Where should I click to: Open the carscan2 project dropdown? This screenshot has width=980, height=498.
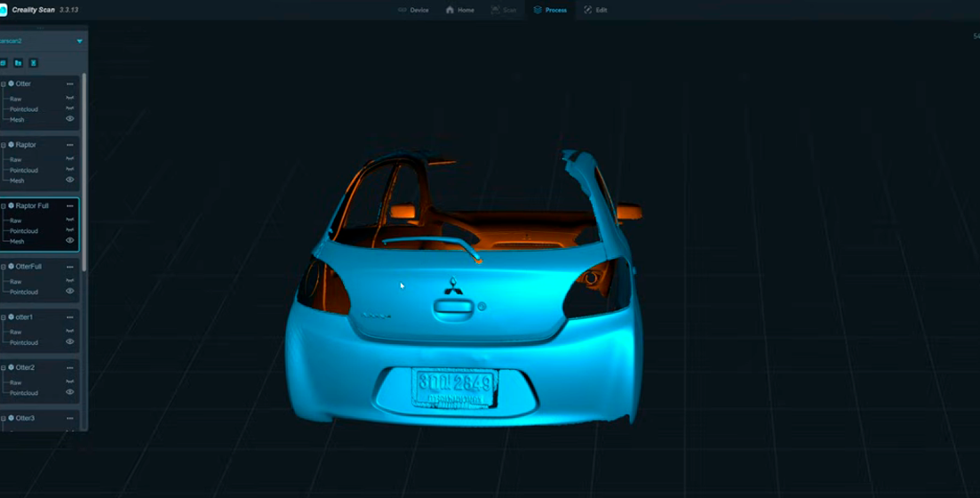pyautogui.click(x=79, y=41)
